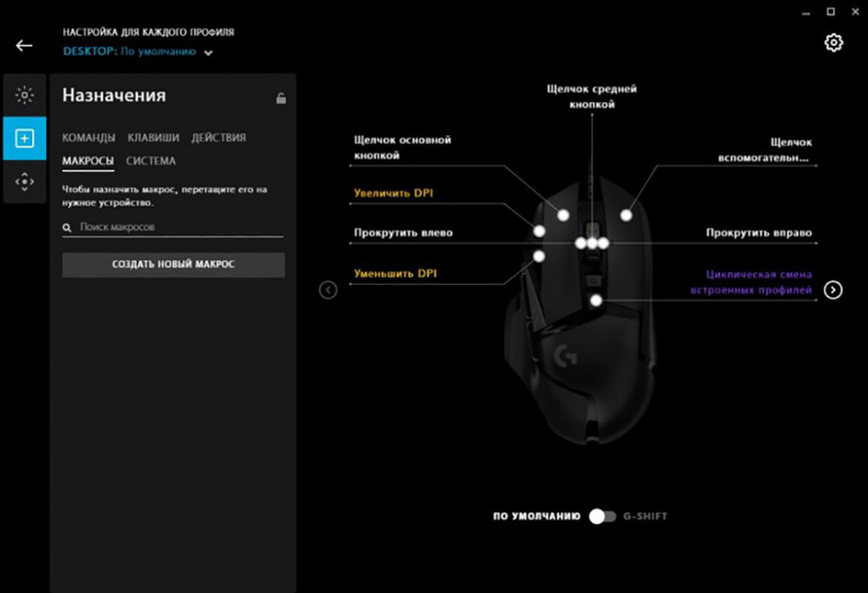The image size is (868, 593).
Task: Click the Прокрутить вправо assignment label
Action: pos(759,233)
